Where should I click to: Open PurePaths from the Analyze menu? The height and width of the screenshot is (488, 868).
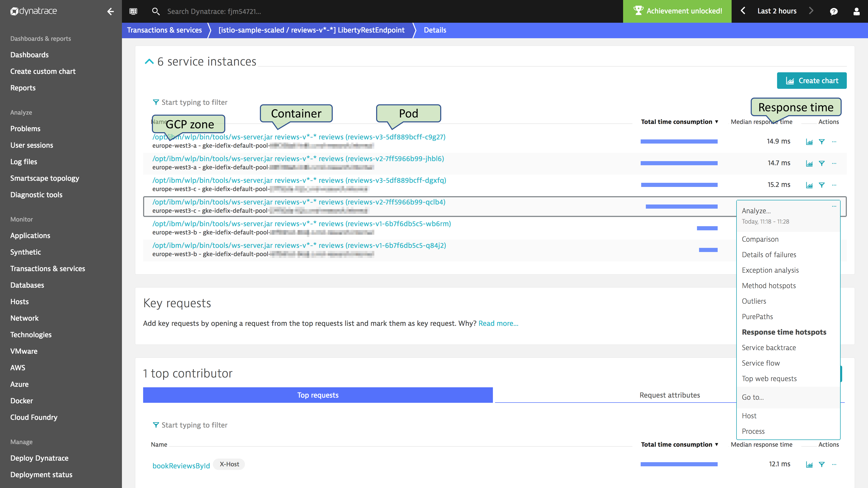[x=757, y=317]
